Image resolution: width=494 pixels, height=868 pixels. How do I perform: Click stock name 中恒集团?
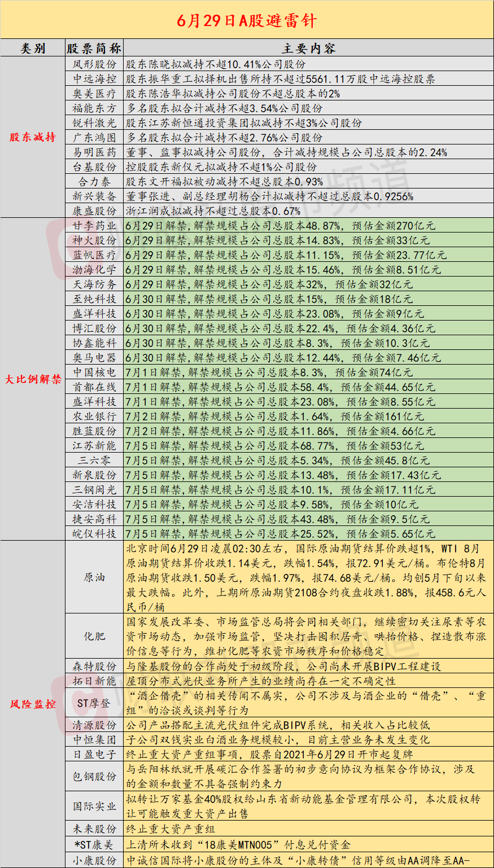[94, 740]
